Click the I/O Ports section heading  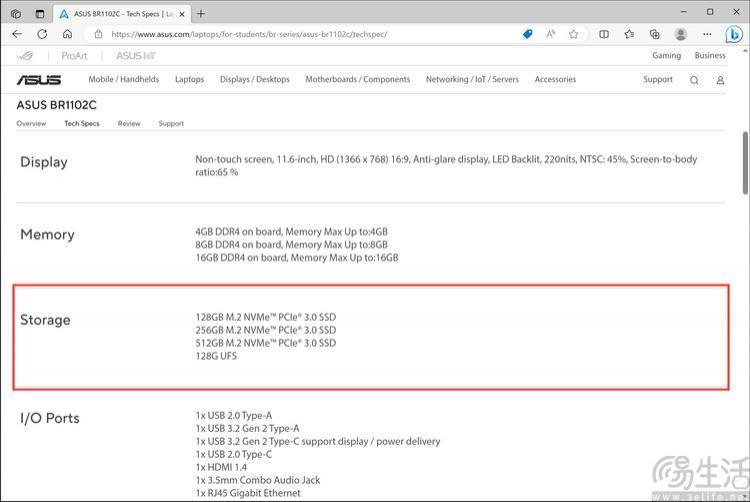tap(50, 418)
